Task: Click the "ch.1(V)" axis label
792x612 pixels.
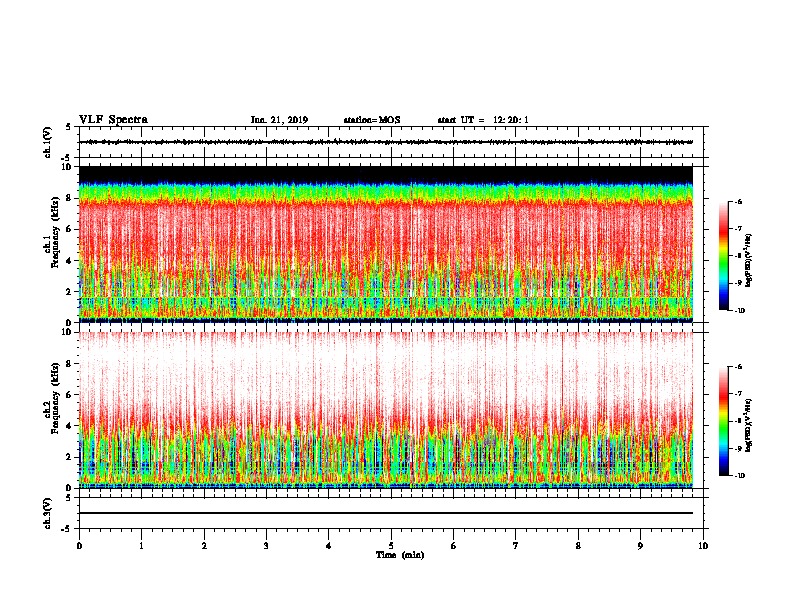Action: [47, 142]
